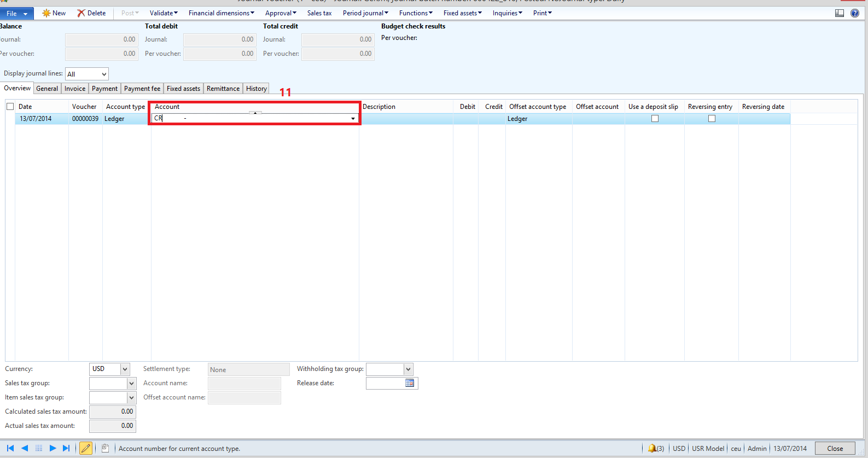Click the Delete record button

pyautogui.click(x=91, y=13)
